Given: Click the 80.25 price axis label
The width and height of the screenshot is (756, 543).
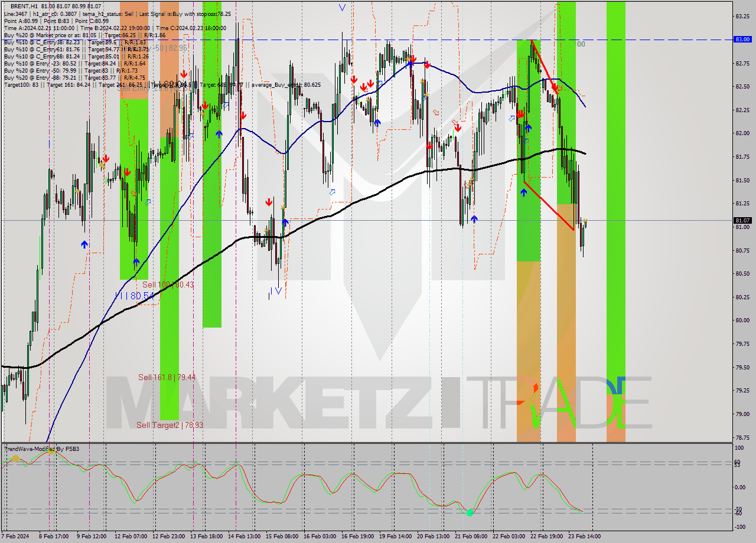Looking at the screenshot, I should [742, 297].
